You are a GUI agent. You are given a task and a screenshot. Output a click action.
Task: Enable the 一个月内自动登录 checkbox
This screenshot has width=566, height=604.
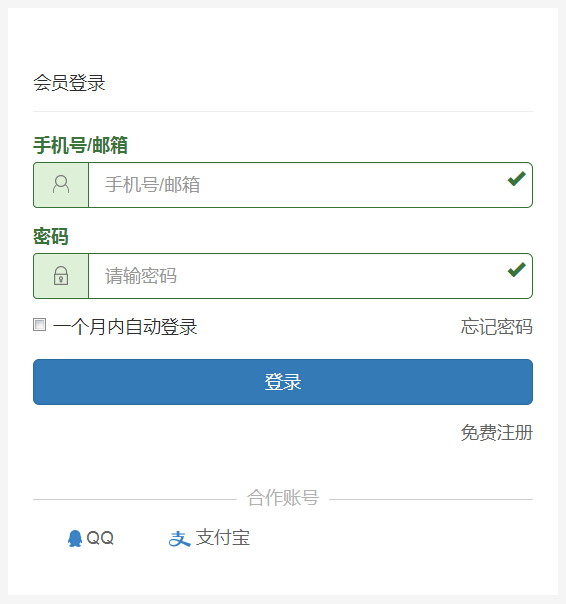39,324
